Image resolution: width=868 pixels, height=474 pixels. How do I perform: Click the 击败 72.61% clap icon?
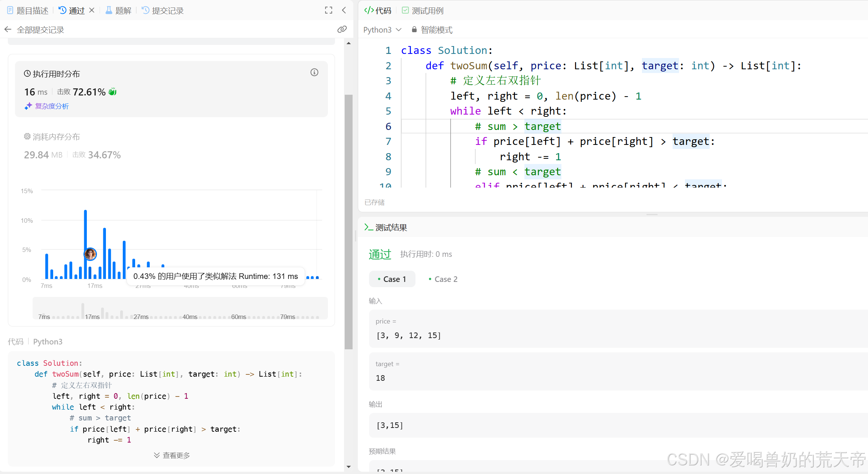[113, 92]
